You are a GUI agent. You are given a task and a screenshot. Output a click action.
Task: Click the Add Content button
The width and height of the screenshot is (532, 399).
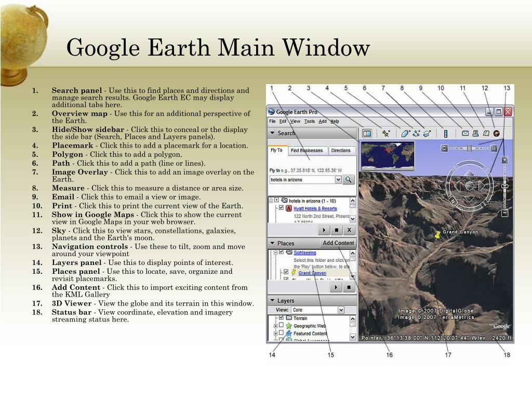pyautogui.click(x=338, y=243)
